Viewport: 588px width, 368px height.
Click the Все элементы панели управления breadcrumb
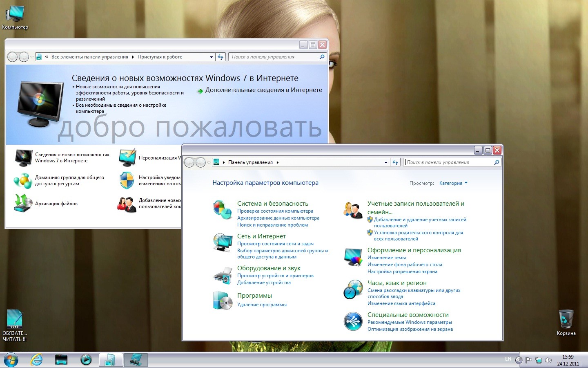[x=90, y=57]
